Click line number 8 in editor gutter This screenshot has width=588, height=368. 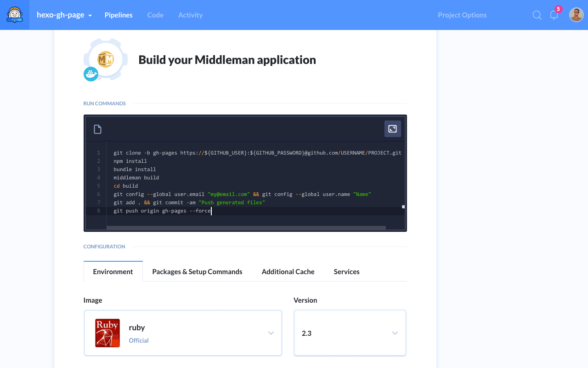pos(98,211)
